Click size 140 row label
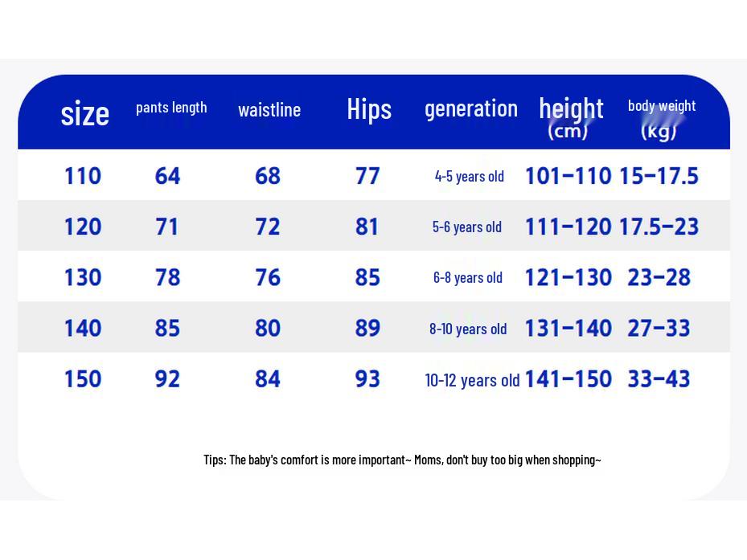Screen dimensions: 747x560 point(83,328)
